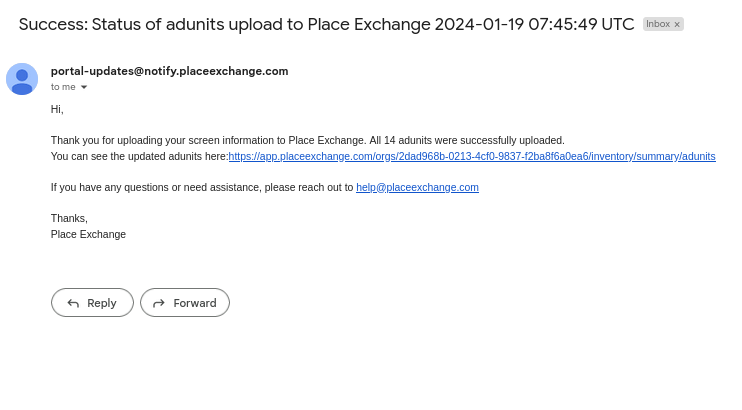Screen dimensions: 742x410
Task: Click the email subject heading
Action: tap(327, 24)
